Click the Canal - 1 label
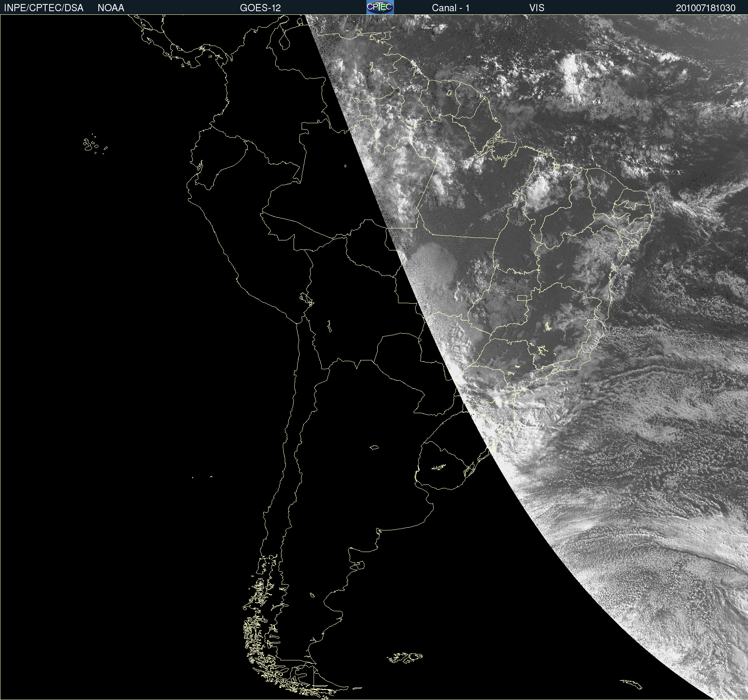 point(451,8)
